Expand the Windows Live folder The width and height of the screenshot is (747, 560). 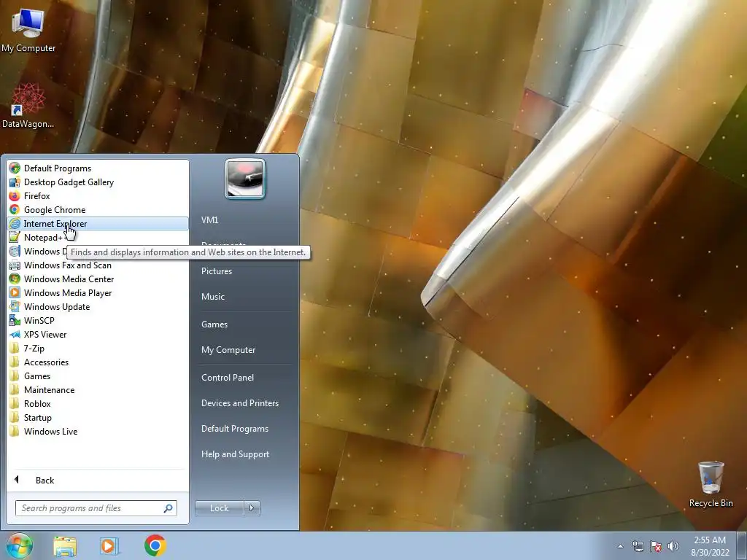coord(98,431)
